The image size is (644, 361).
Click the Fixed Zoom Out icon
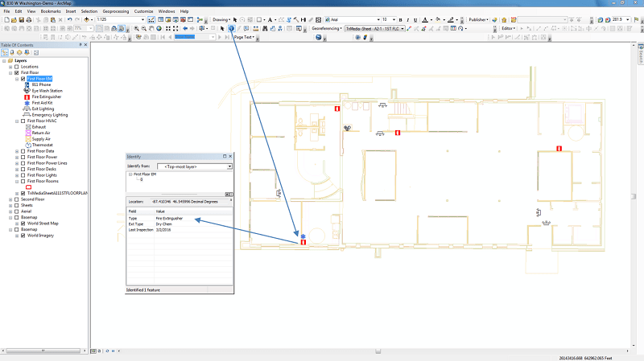point(175,28)
